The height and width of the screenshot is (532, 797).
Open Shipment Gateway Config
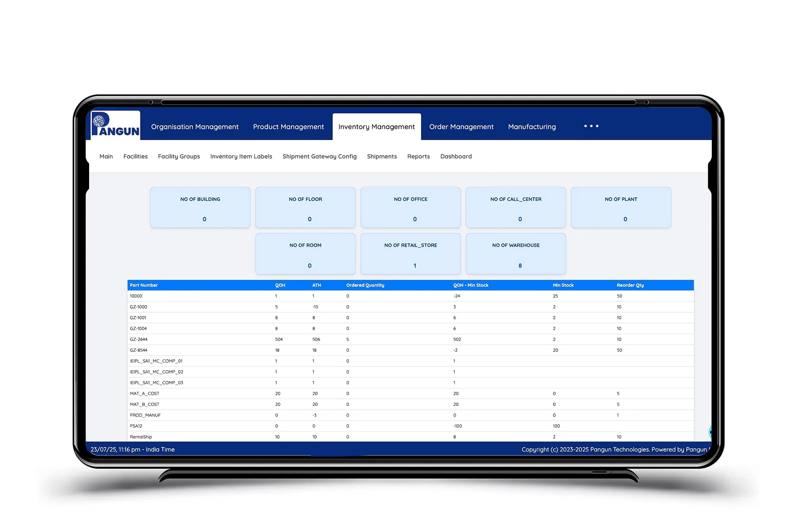tap(319, 156)
